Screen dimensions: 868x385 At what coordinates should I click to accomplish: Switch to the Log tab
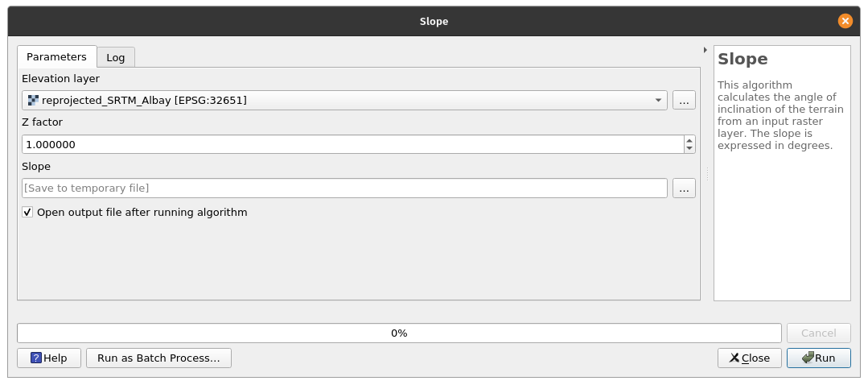click(116, 57)
